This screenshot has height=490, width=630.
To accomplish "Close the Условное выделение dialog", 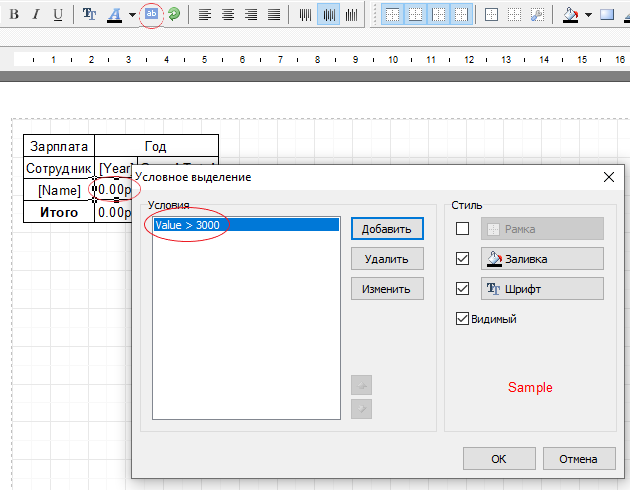I will [x=609, y=177].
